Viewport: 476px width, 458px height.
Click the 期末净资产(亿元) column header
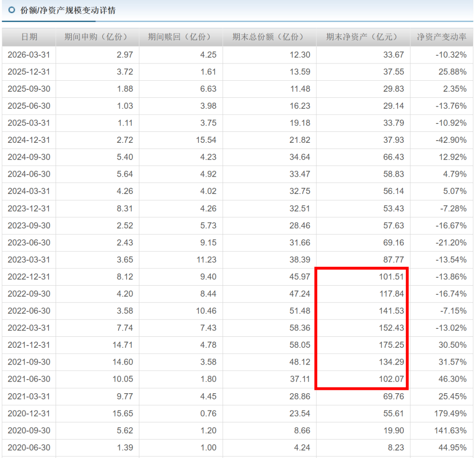[x=363, y=37]
